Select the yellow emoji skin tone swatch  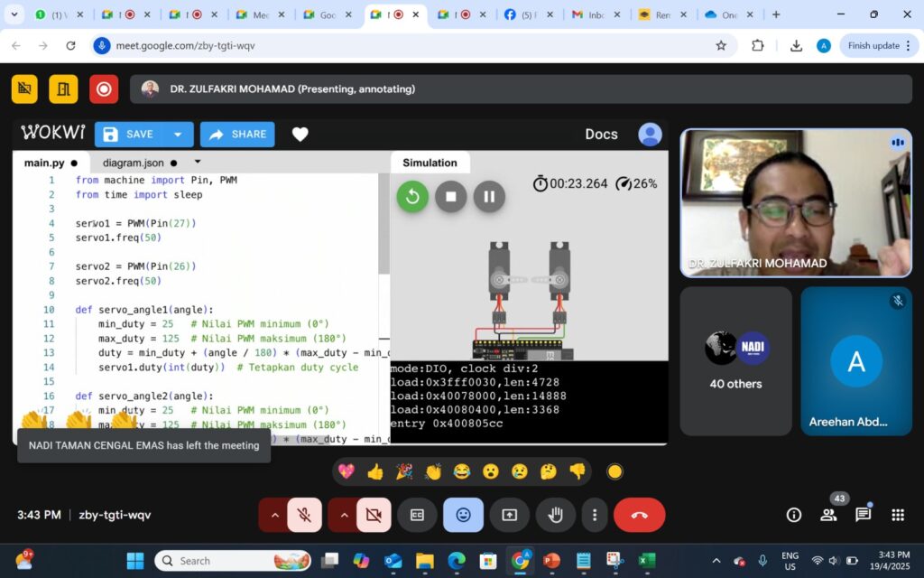[614, 471]
